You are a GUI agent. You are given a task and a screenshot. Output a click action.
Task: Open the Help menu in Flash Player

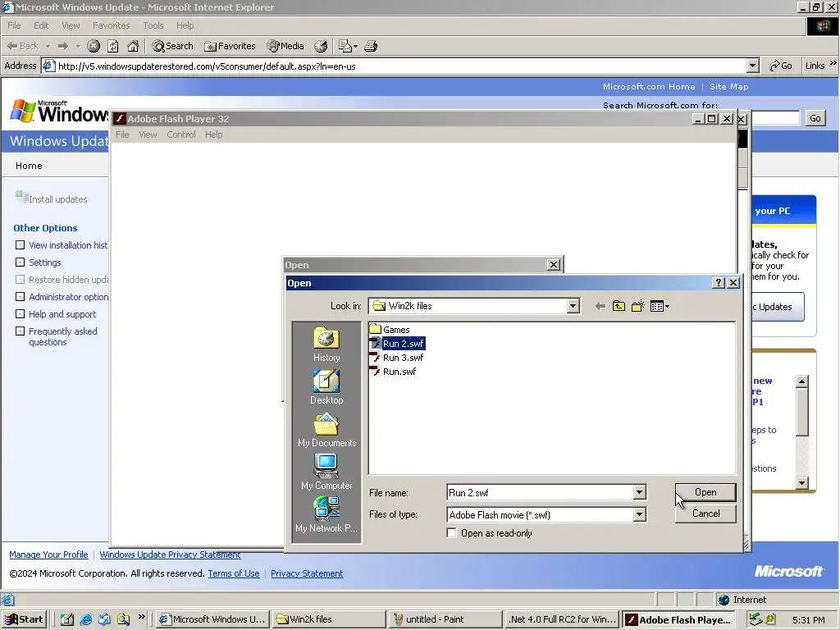214,135
